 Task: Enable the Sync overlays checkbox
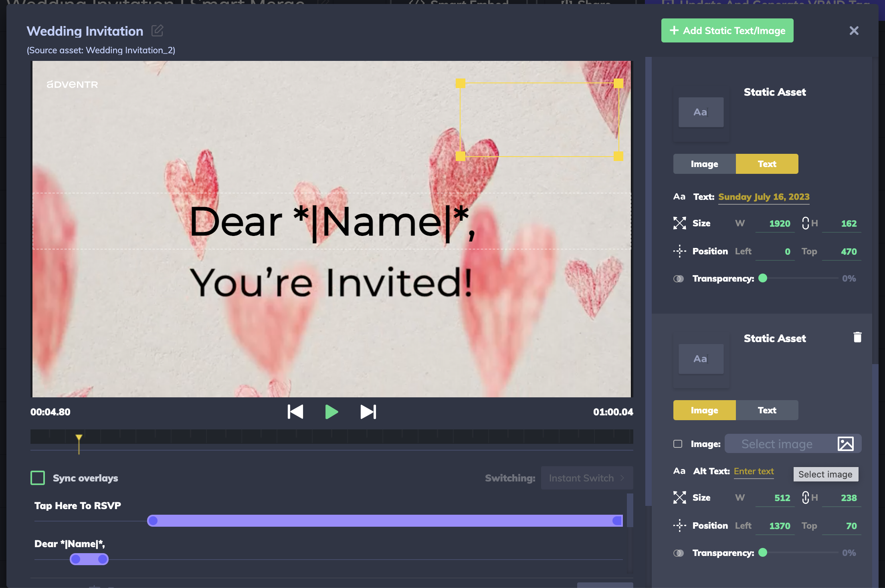(38, 478)
